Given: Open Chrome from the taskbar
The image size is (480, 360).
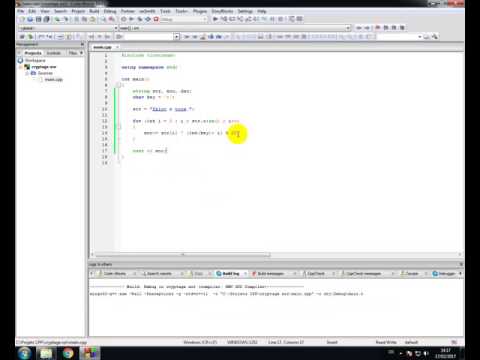Looking at the screenshot, I should [68, 353].
